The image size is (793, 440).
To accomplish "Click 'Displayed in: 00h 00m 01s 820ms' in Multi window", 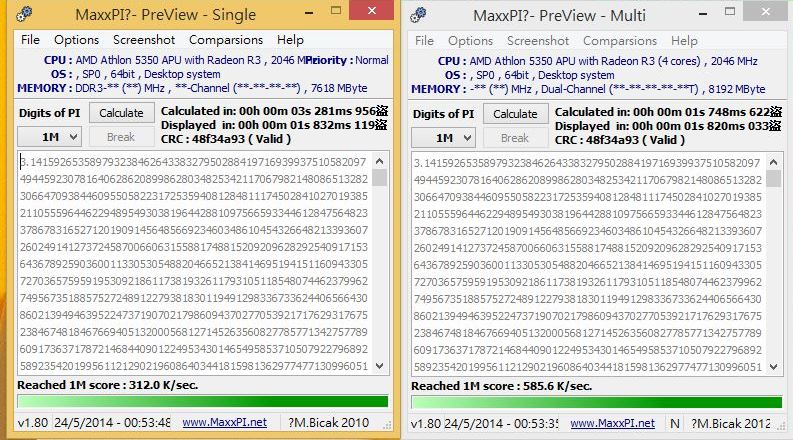I will (668, 126).
